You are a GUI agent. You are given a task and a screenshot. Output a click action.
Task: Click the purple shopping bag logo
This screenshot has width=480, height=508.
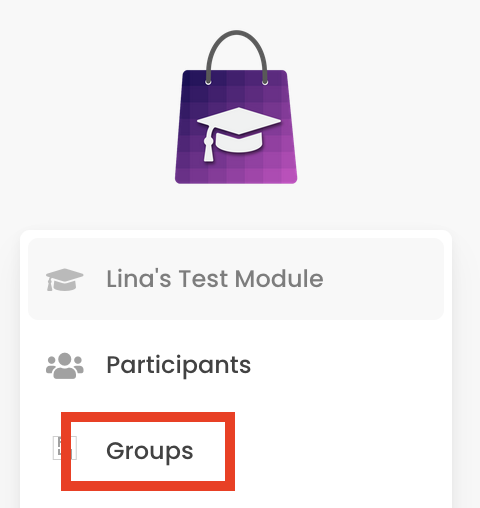click(236, 107)
